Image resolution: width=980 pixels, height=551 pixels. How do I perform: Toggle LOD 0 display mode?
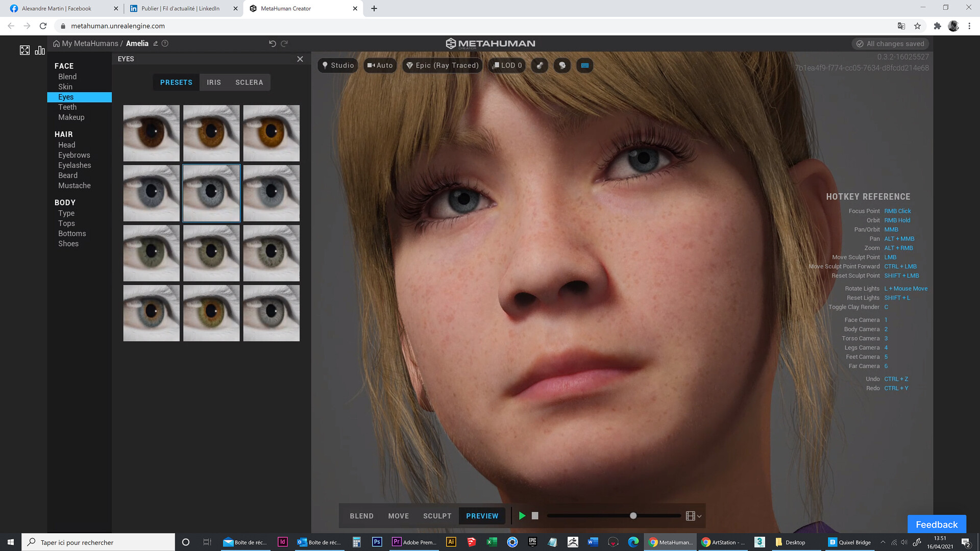(x=506, y=65)
